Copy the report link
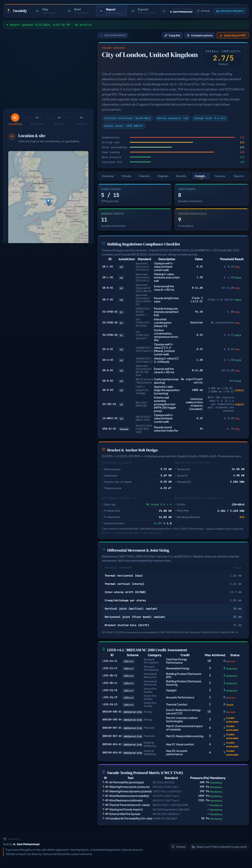The height and width of the screenshot is (868, 252). (x=172, y=35)
